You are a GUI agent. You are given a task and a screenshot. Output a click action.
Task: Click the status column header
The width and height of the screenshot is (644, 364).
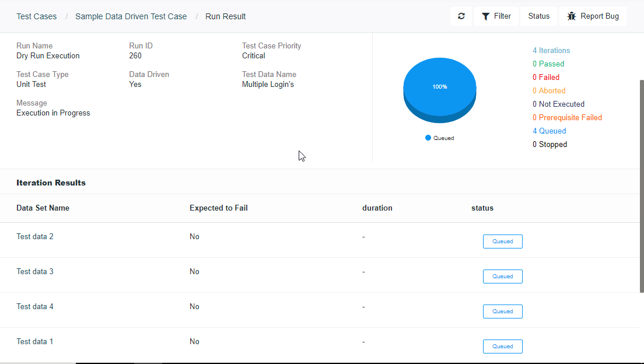pyautogui.click(x=482, y=208)
